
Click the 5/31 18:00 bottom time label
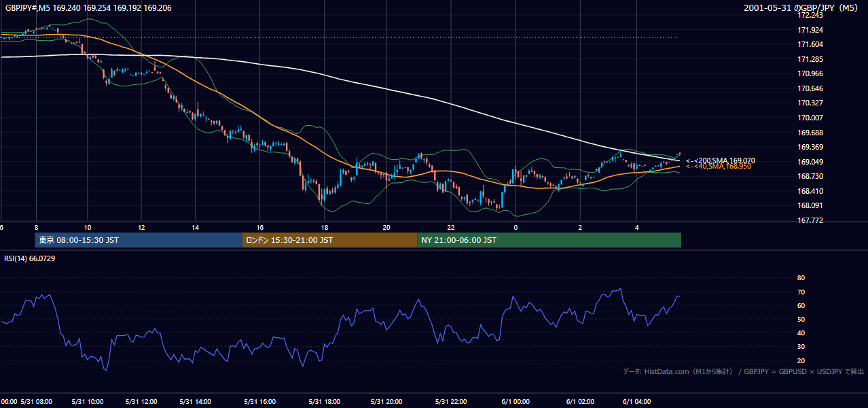(x=325, y=402)
